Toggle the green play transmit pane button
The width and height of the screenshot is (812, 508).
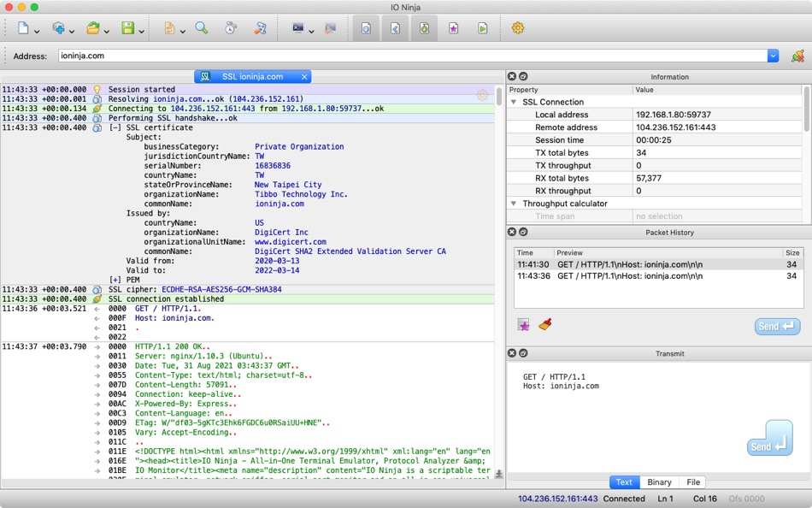(x=482, y=28)
